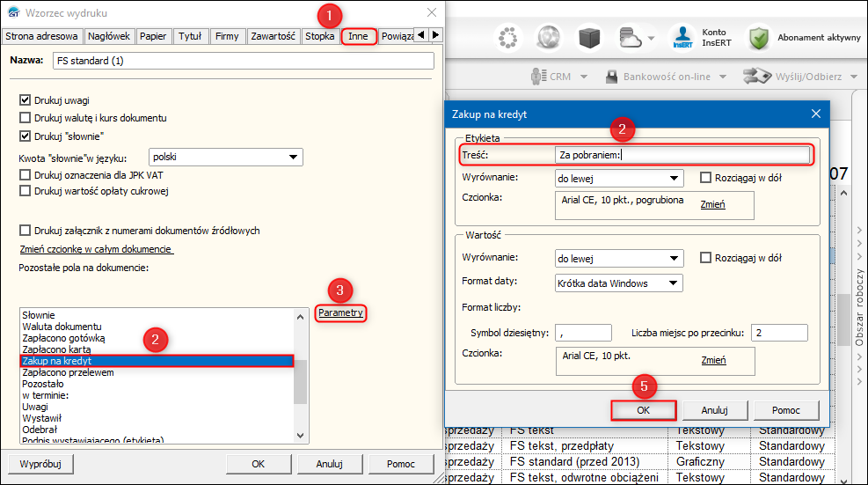
Task: Click Wypróbuj button
Action: click(40, 464)
